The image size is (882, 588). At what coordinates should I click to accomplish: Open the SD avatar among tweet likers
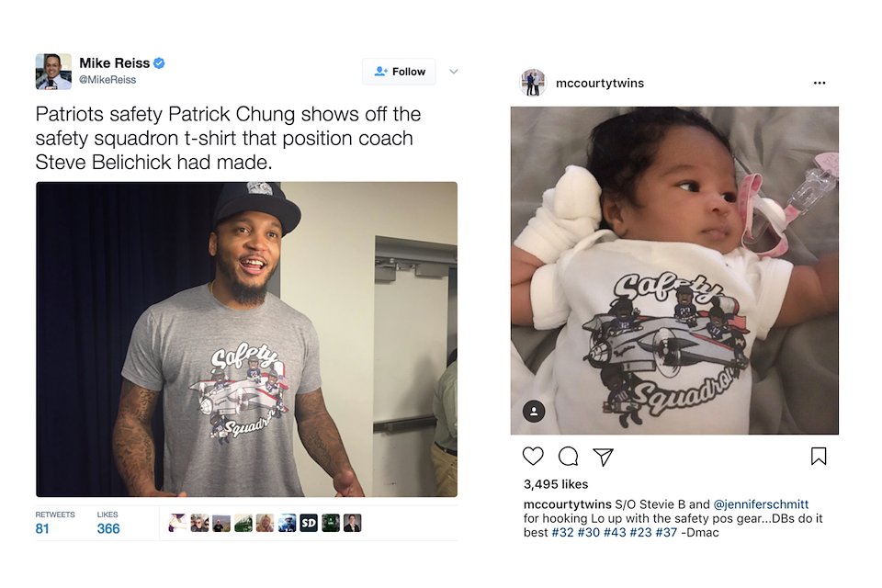point(309,523)
